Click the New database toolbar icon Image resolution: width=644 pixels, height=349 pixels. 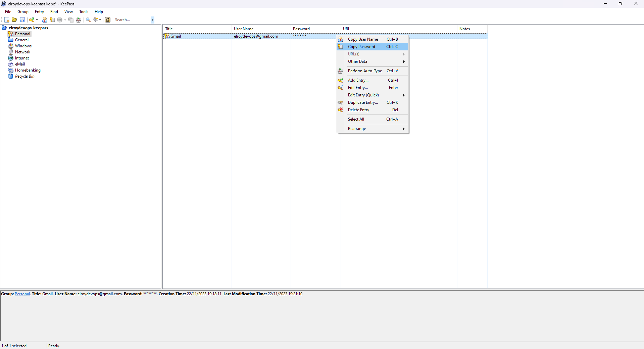[7, 20]
